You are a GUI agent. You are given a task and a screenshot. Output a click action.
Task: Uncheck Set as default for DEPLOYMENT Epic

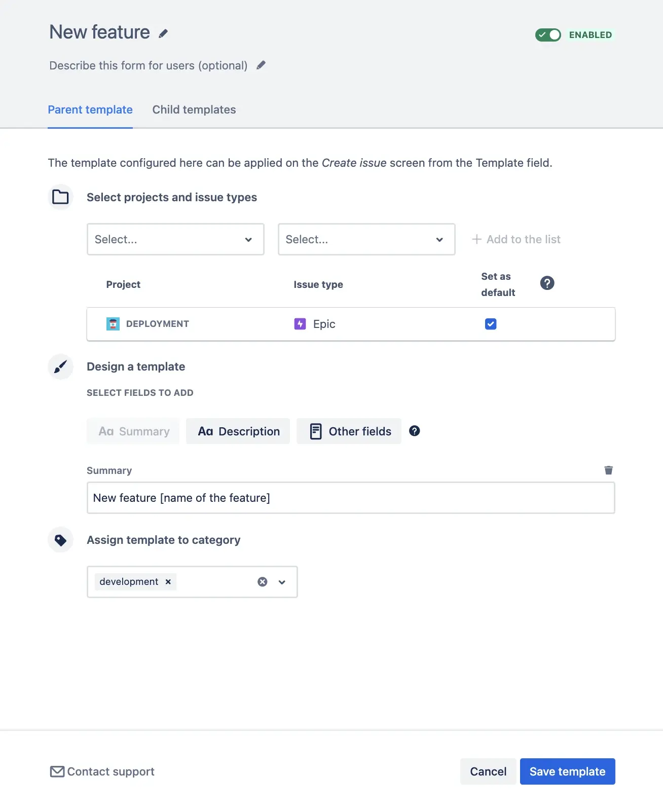pyautogui.click(x=490, y=324)
